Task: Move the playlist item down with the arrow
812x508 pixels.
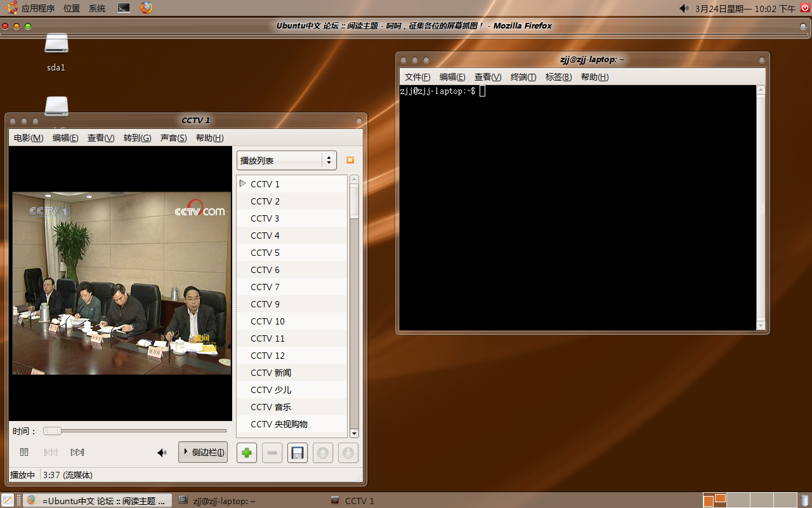Action: pyautogui.click(x=348, y=453)
